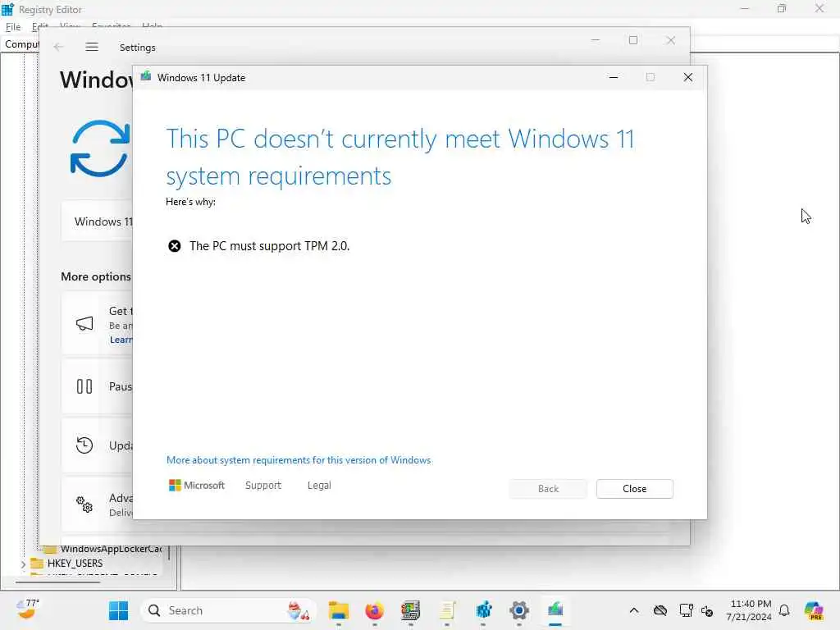Open File Explorer from the taskbar
Image resolution: width=840 pixels, height=630 pixels.
pyautogui.click(x=339, y=610)
